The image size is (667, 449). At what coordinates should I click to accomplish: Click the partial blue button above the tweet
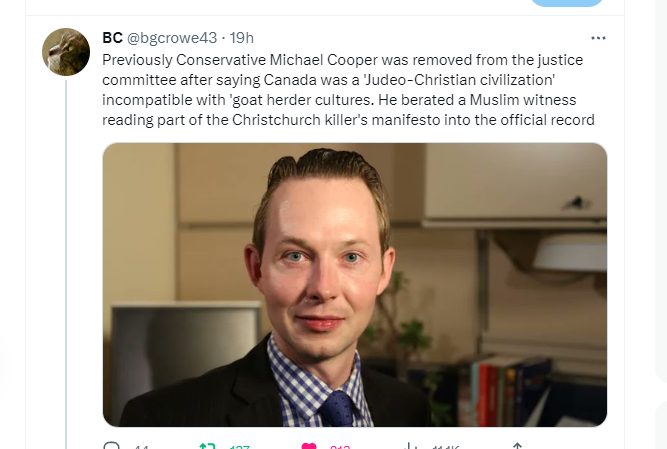pos(567,3)
